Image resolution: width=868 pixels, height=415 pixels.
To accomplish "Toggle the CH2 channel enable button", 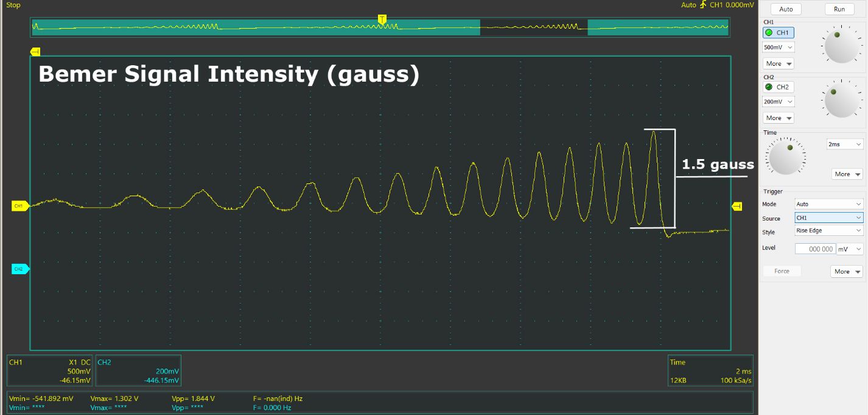I will pyautogui.click(x=779, y=87).
